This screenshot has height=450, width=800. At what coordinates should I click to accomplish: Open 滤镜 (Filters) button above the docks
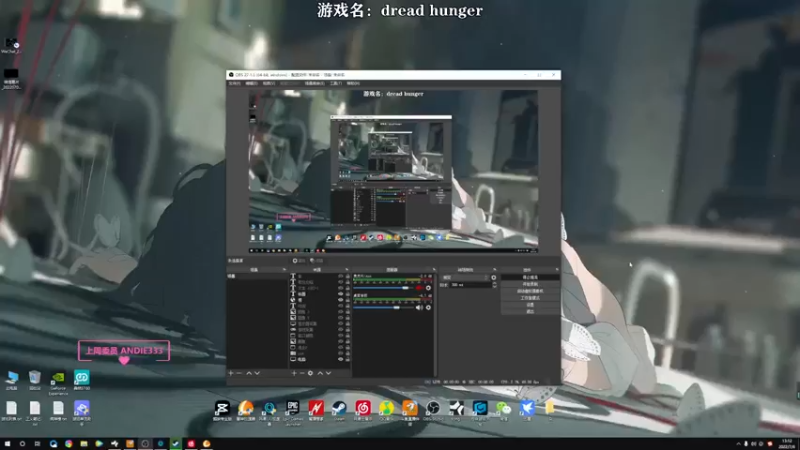317,261
